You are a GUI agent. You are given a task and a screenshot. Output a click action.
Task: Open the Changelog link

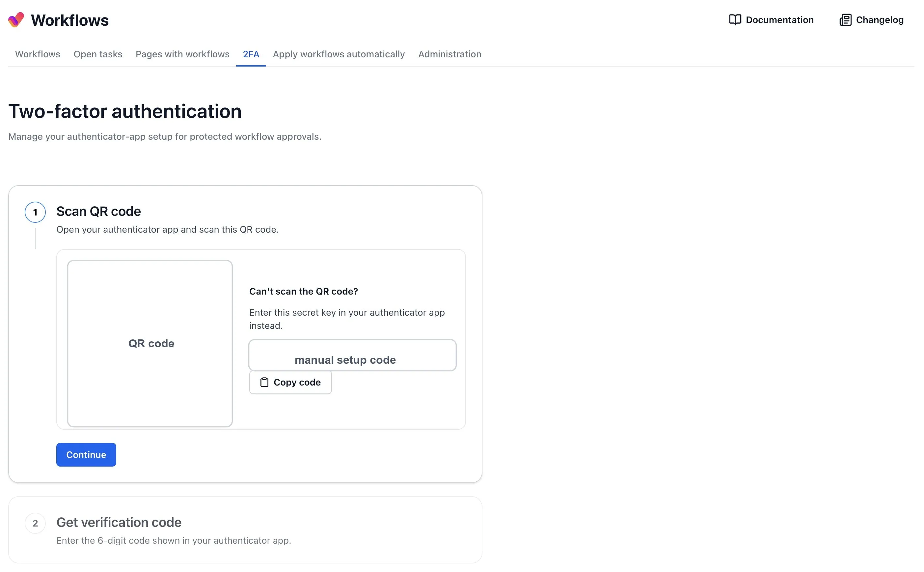pos(871,20)
